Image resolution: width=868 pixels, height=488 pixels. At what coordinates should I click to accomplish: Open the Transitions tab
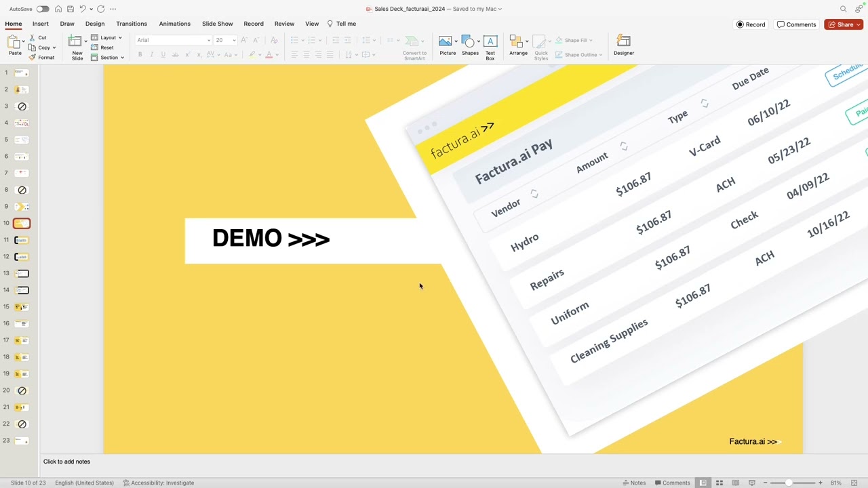[x=132, y=24]
